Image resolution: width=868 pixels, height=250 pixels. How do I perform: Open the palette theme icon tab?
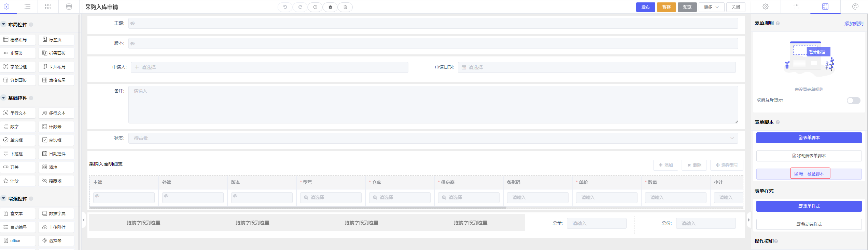click(x=855, y=7)
